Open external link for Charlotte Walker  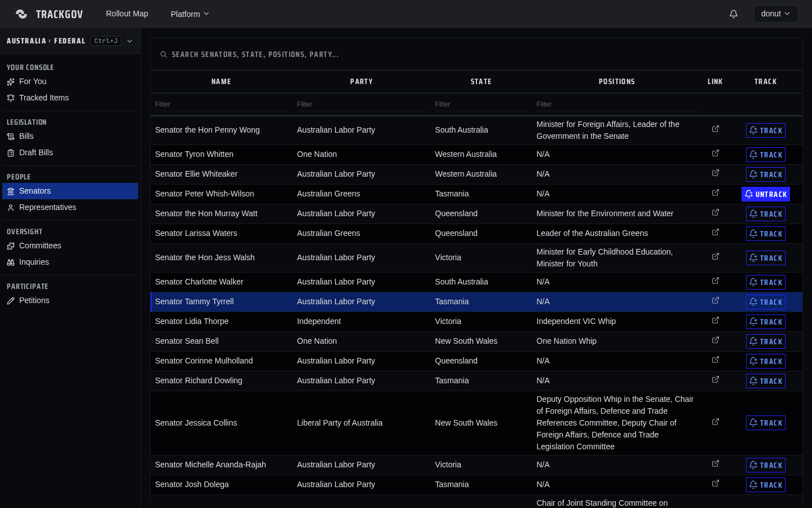(x=716, y=281)
